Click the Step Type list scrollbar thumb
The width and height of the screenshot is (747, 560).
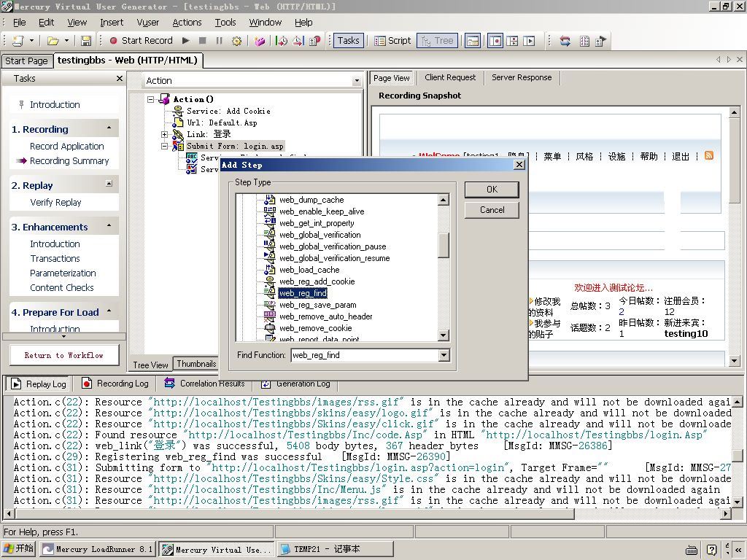tap(443, 246)
